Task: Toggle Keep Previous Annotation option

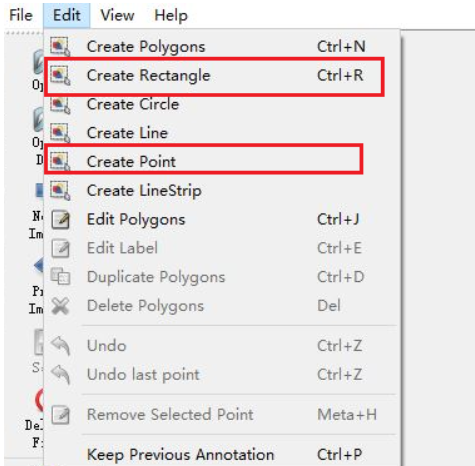Action: (222, 455)
